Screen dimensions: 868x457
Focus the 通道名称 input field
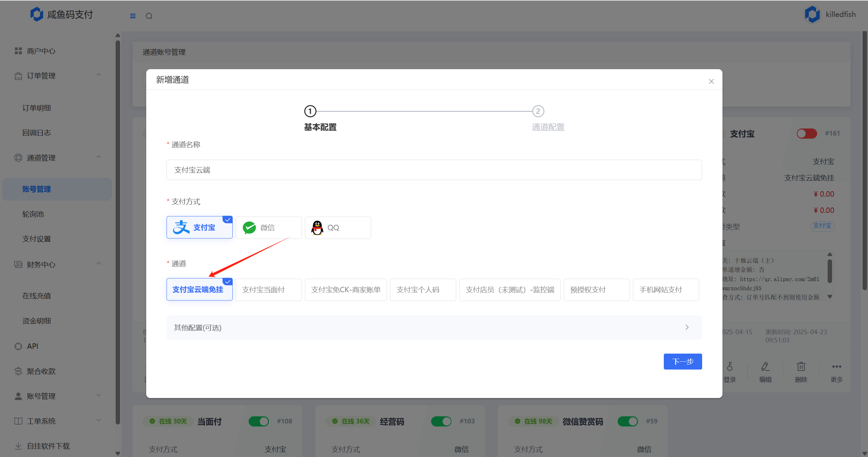(434, 170)
